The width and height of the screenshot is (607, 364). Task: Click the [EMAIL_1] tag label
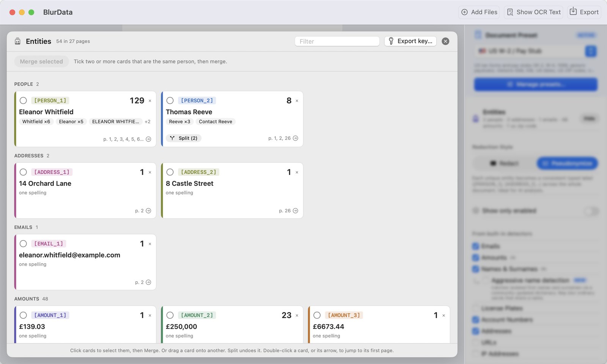(49, 244)
